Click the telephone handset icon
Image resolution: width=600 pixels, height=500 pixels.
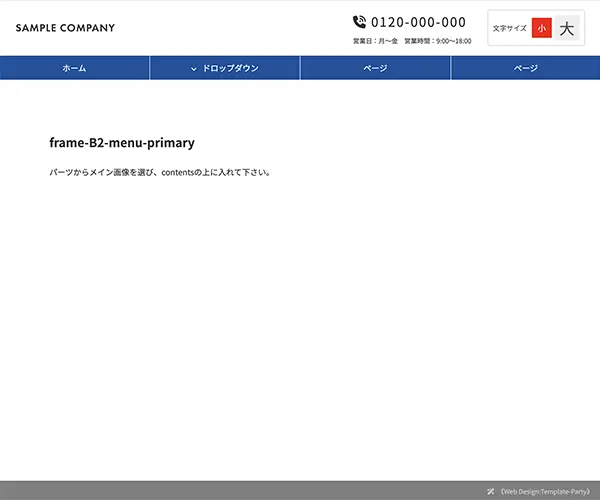[360, 22]
